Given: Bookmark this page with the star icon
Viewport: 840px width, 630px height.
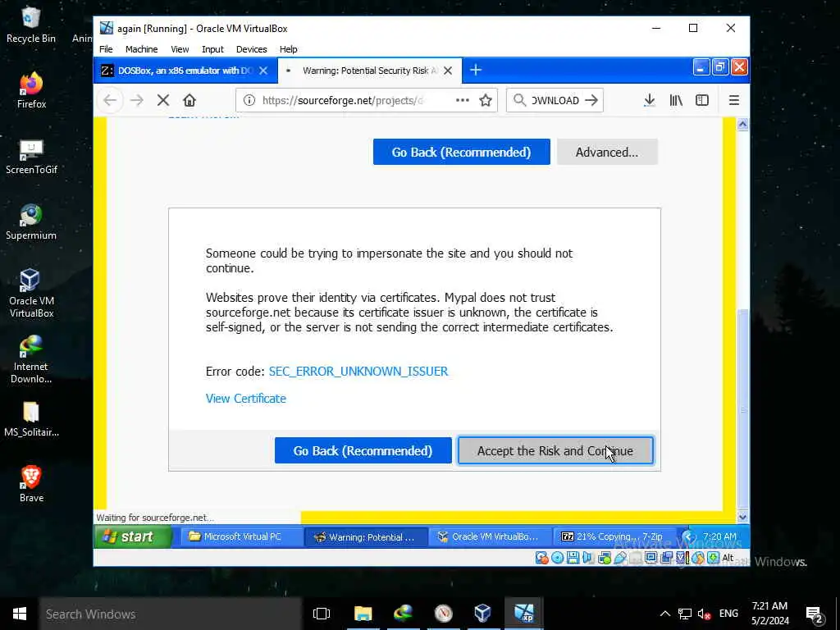Looking at the screenshot, I should click(486, 100).
